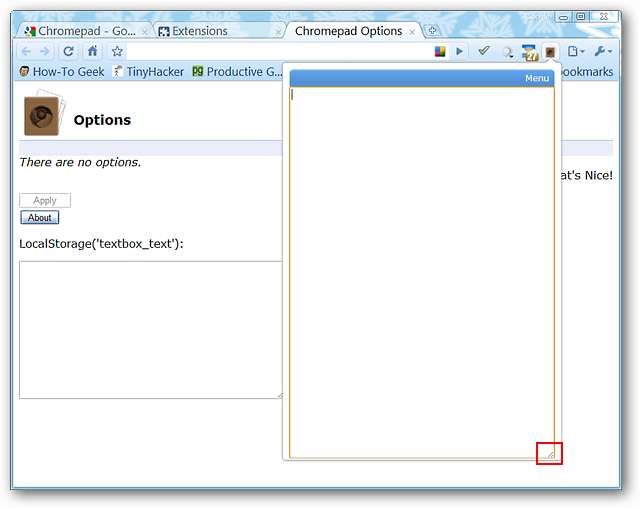Viewport: 640px width, 508px height.
Task: Open the other bookmarks folder
Action: (587, 72)
